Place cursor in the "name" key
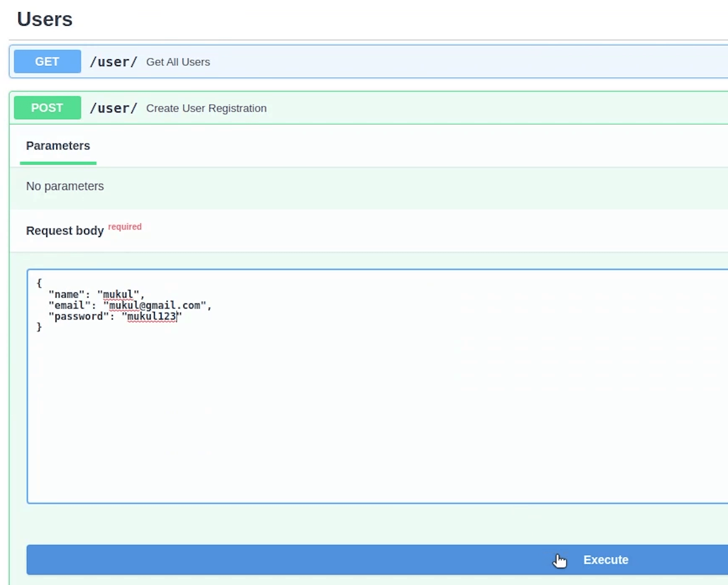The image size is (728, 585). pos(66,294)
